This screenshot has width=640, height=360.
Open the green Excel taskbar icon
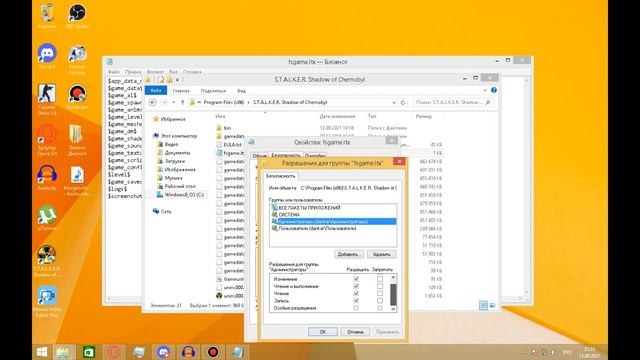point(89,352)
